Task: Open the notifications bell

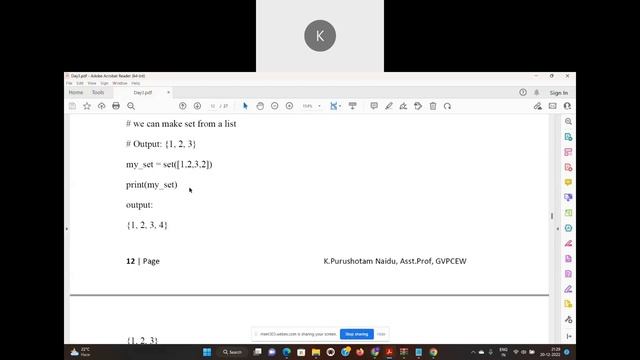Action: click(537, 93)
